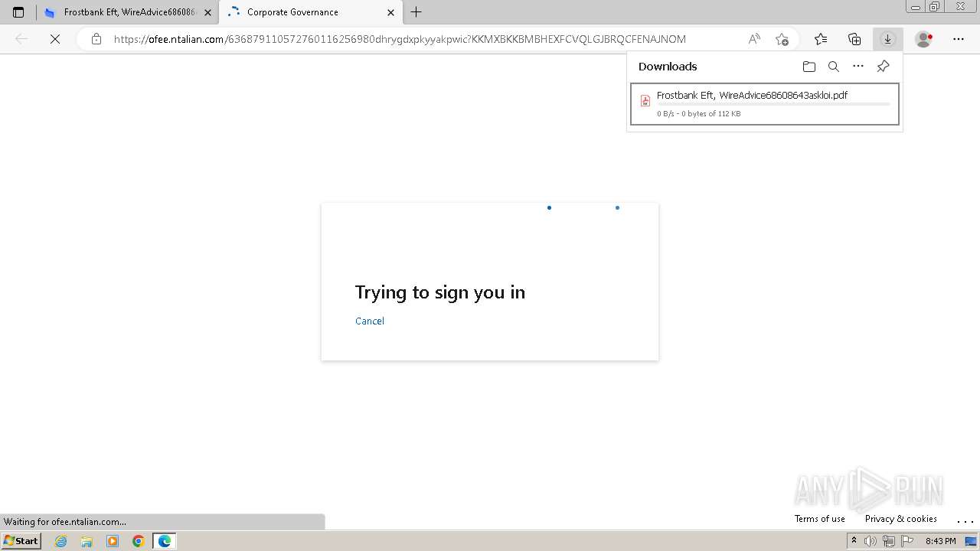Pin the Downloads panel
This screenshot has height=551, width=980.
pyautogui.click(x=883, y=67)
